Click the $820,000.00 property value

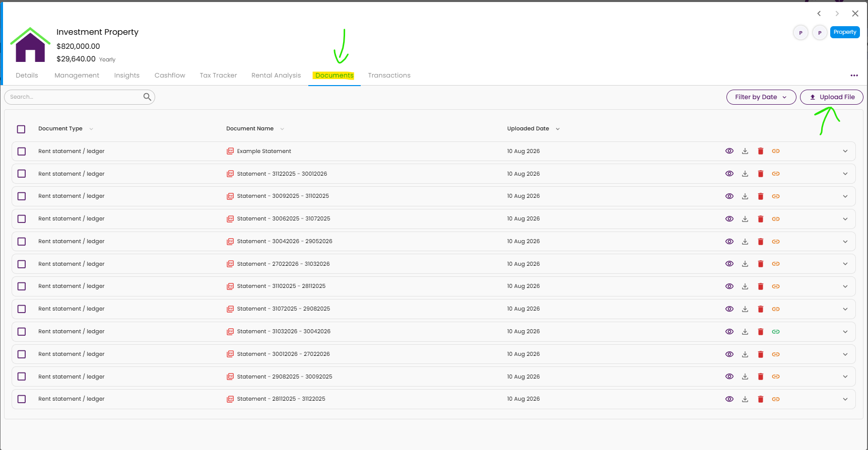click(x=78, y=46)
